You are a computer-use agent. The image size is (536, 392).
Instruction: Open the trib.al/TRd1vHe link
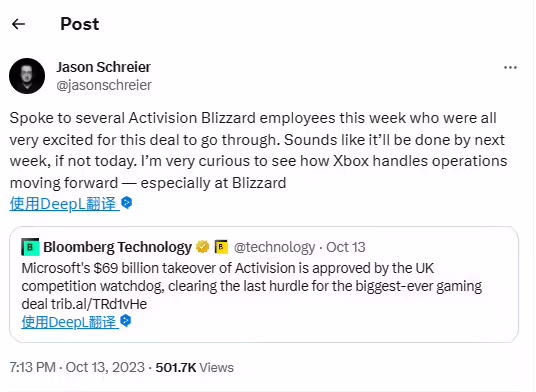click(x=99, y=304)
